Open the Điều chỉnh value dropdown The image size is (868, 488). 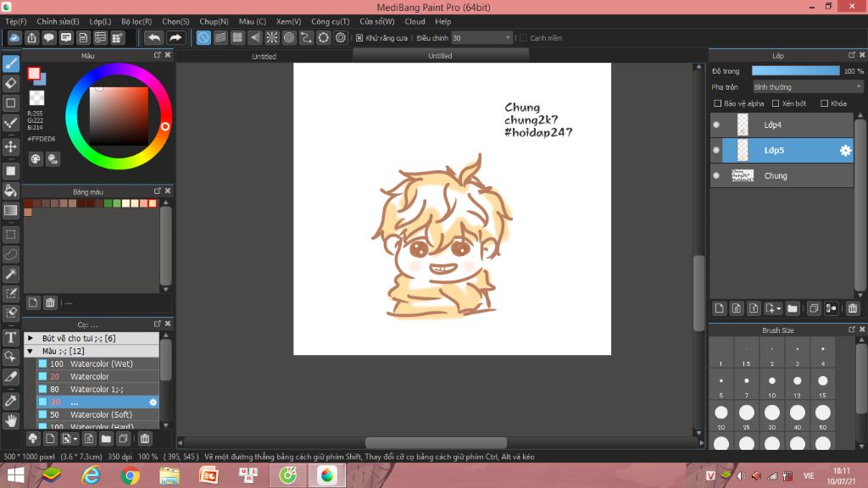[481, 37]
